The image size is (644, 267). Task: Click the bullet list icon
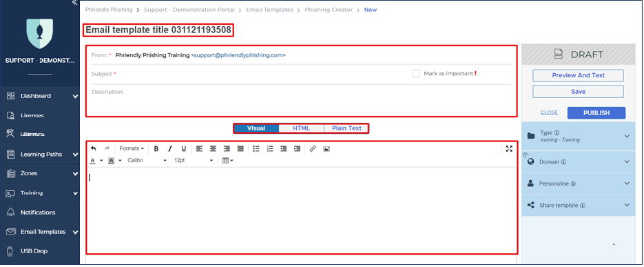tap(256, 148)
